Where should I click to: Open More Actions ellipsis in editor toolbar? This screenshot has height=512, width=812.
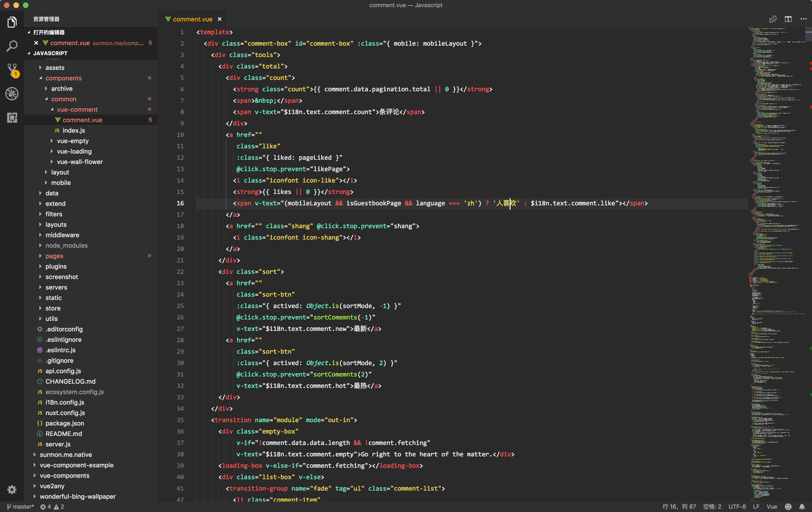[x=803, y=19]
